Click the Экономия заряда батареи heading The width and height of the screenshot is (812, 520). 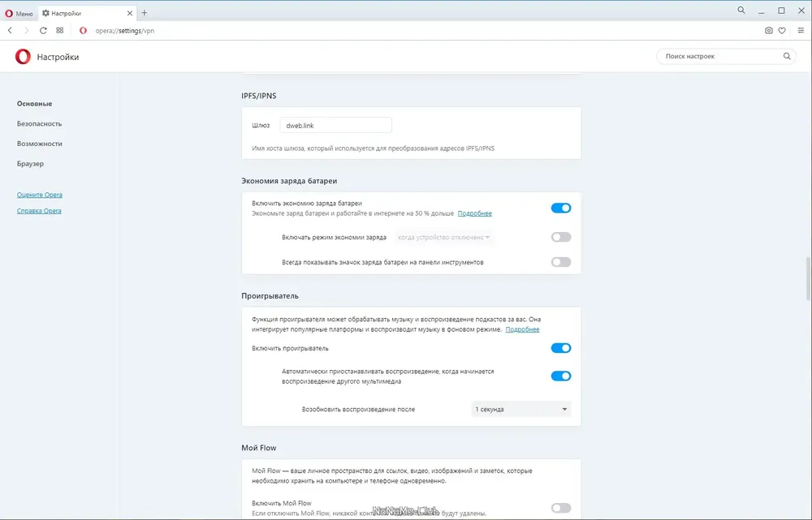(x=289, y=181)
